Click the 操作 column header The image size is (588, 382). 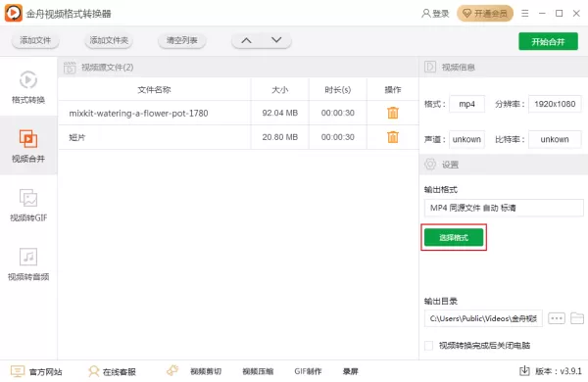pyautogui.click(x=393, y=89)
